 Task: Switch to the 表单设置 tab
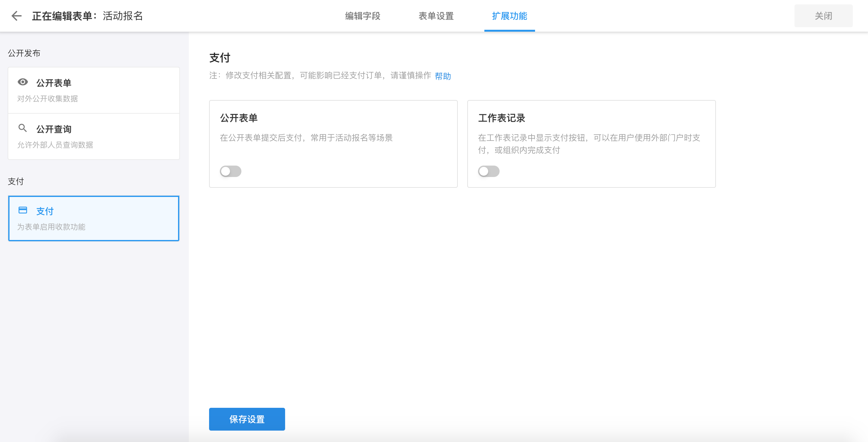pyautogui.click(x=436, y=16)
